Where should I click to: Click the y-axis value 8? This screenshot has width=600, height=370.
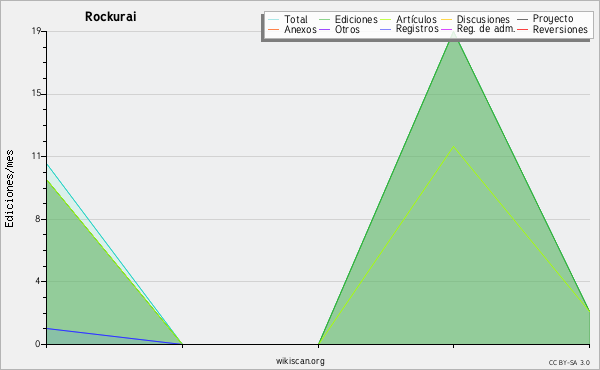38,219
